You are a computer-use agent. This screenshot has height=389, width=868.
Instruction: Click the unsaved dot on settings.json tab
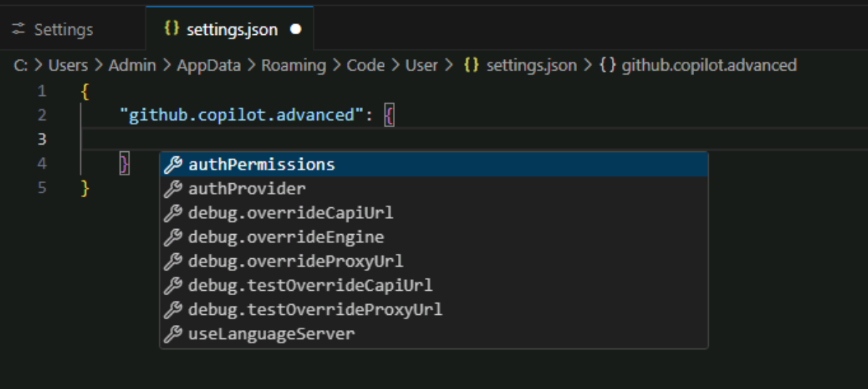point(295,29)
